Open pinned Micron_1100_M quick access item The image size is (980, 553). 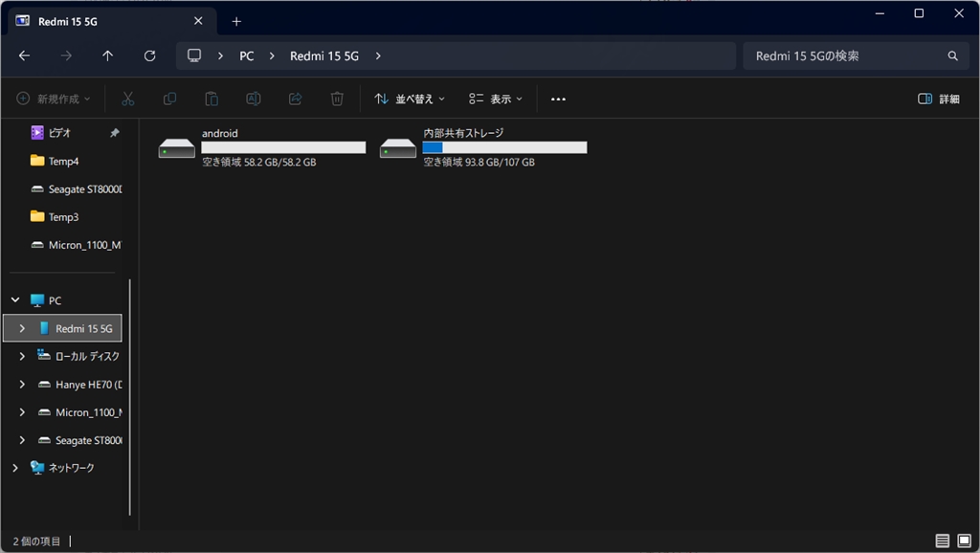77,245
